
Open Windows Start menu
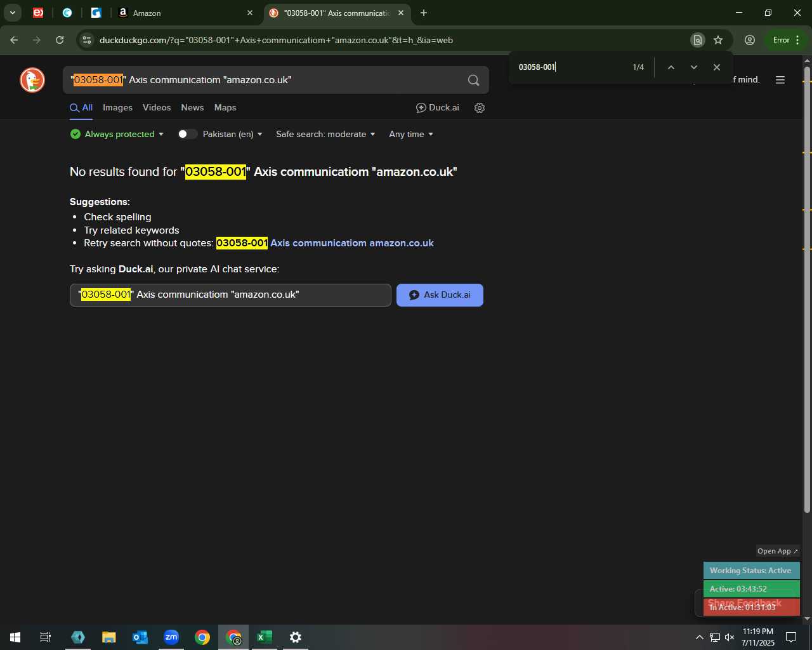tap(15, 637)
